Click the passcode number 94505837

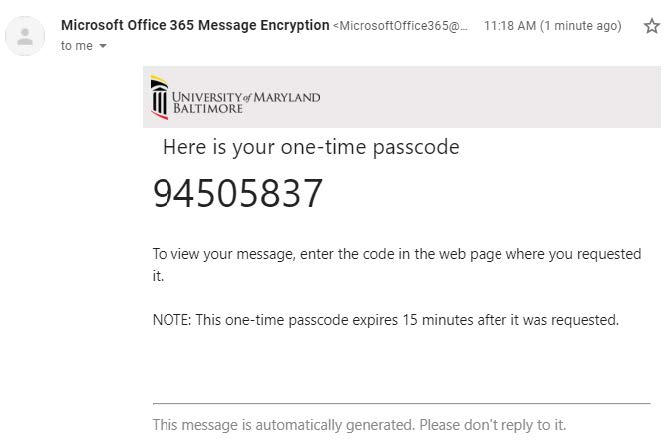click(x=238, y=193)
